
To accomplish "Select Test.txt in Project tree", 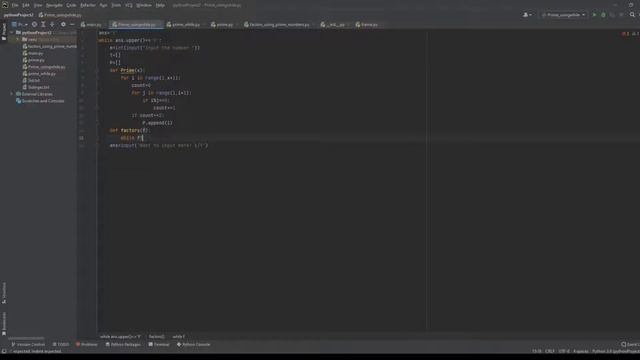I will (31, 80).
